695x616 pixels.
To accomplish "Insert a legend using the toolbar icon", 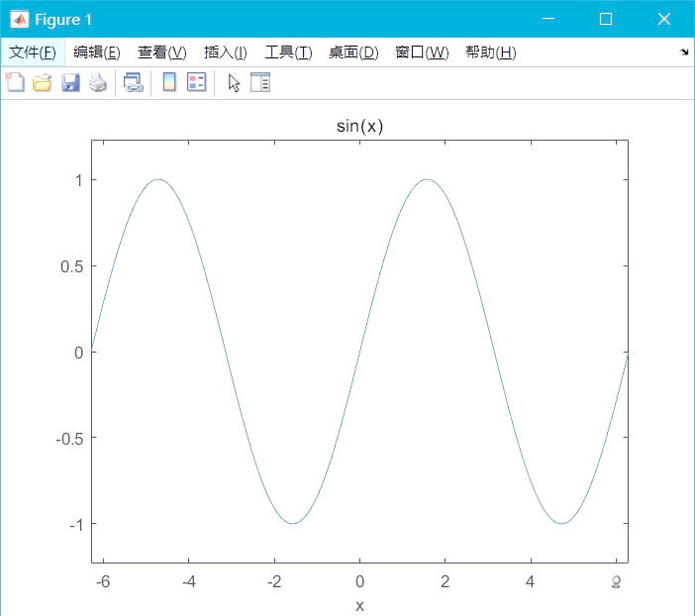I will [197, 82].
